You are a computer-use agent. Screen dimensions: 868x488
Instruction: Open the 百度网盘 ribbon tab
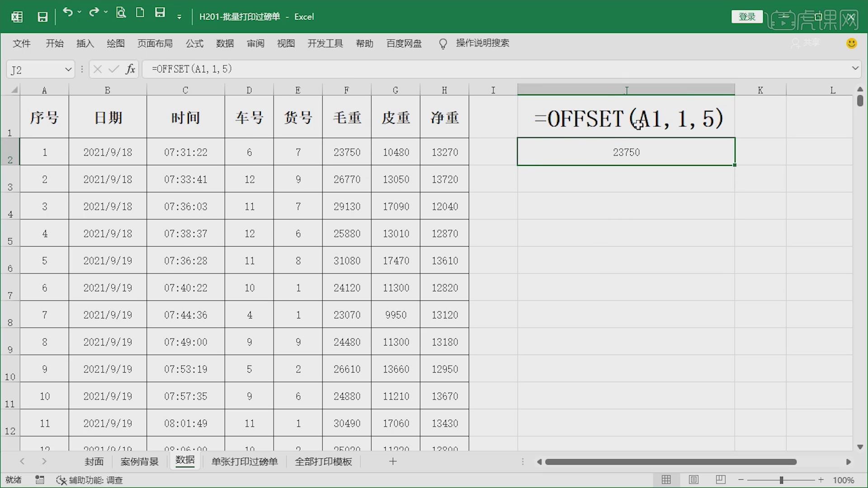coord(404,43)
